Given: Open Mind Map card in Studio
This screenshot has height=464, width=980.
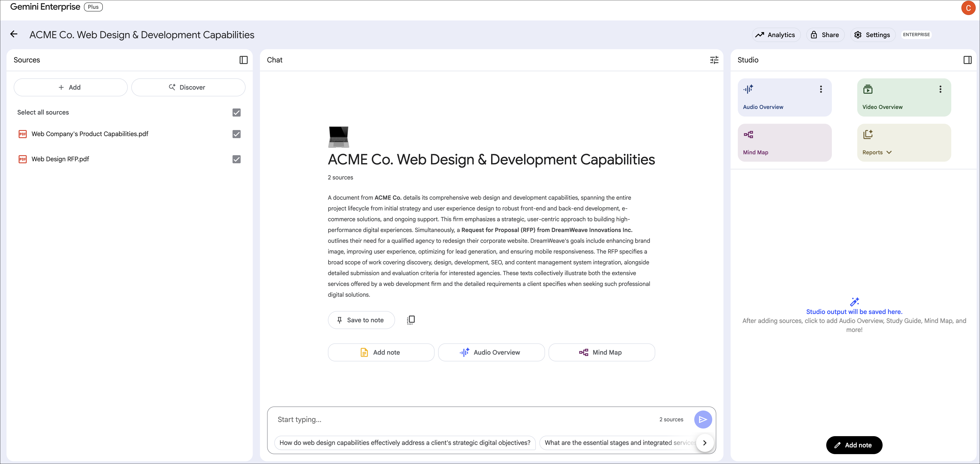Looking at the screenshot, I should 784,143.
